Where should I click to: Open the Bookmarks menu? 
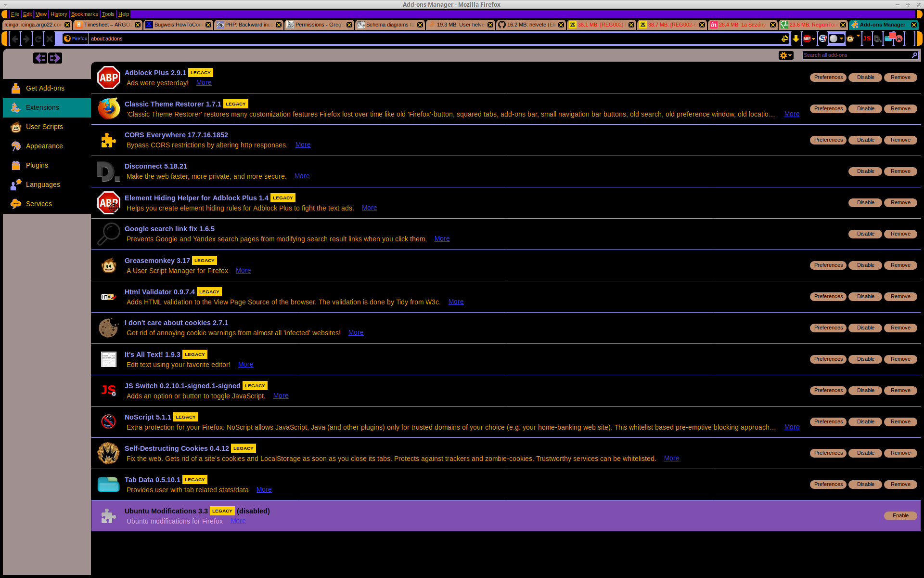click(84, 14)
